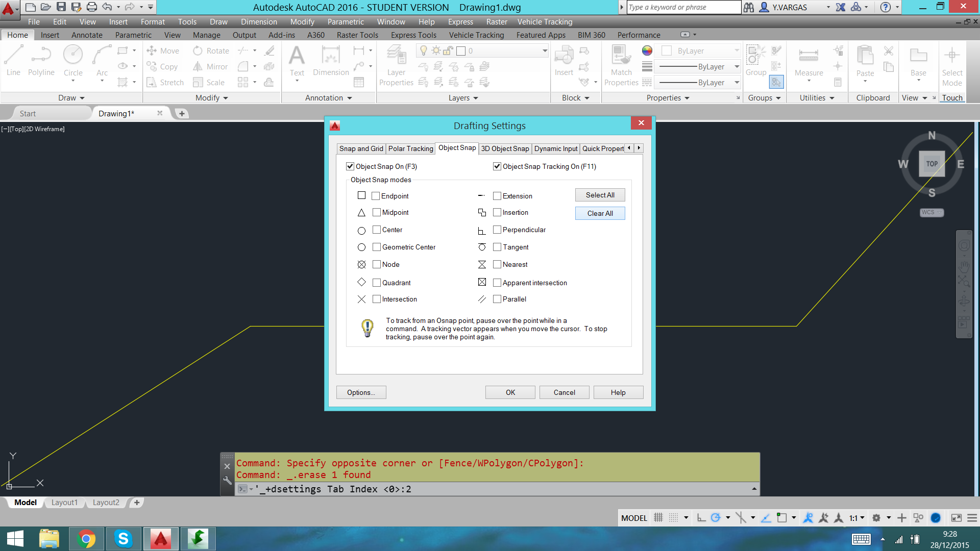Click the Options... button
Screen dimensions: 980x551
(x=361, y=392)
